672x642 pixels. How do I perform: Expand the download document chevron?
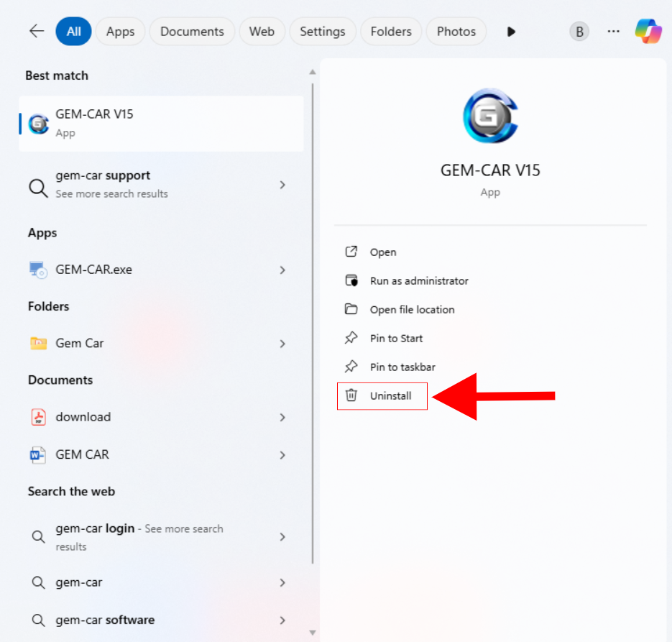coord(282,418)
